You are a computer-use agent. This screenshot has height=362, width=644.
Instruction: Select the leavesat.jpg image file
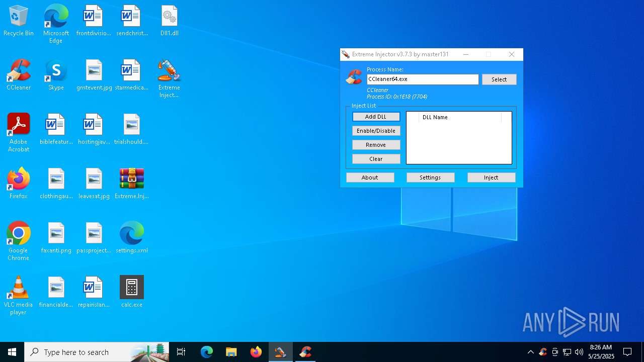tap(94, 184)
